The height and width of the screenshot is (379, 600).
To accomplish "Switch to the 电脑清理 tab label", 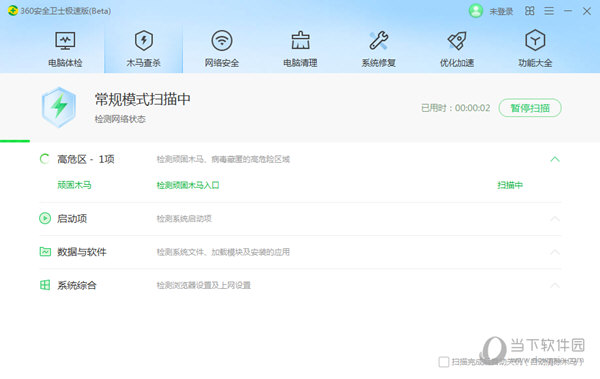I will [x=300, y=63].
